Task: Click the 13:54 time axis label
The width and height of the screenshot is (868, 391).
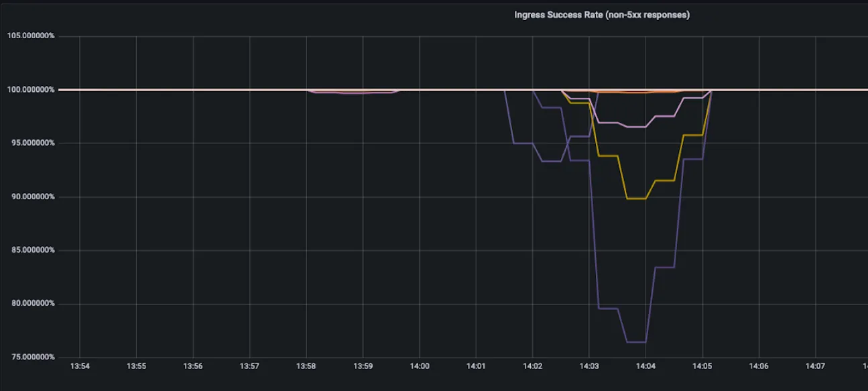Action: pyautogui.click(x=80, y=367)
